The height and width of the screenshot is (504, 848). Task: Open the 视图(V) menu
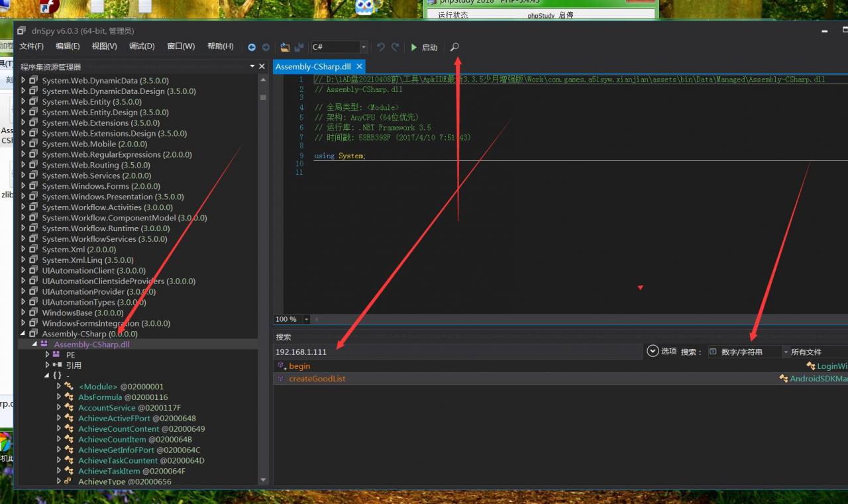[105, 46]
